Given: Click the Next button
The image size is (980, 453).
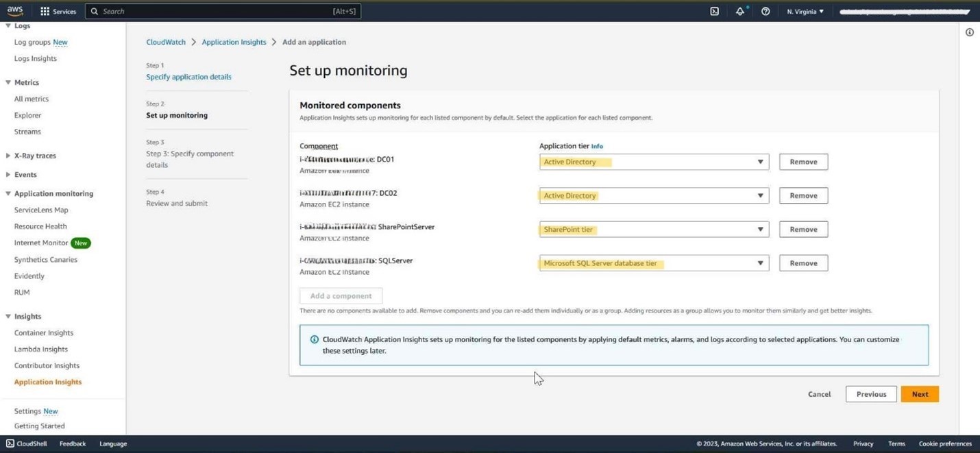Looking at the screenshot, I should coord(920,394).
